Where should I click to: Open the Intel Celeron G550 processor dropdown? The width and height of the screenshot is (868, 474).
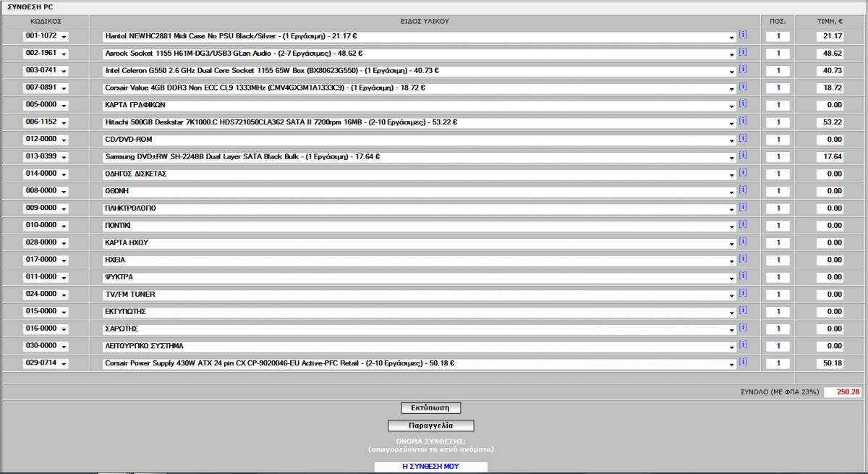pos(420,71)
